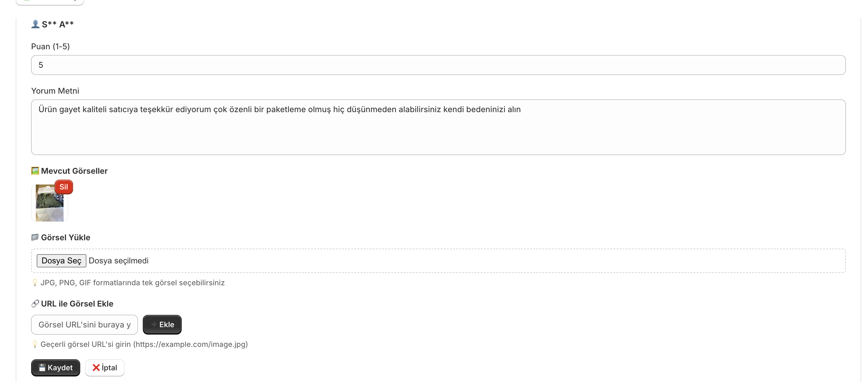Click the Dosya seçilmedi file status text
Screen dimensions: 868x382
click(x=119, y=261)
